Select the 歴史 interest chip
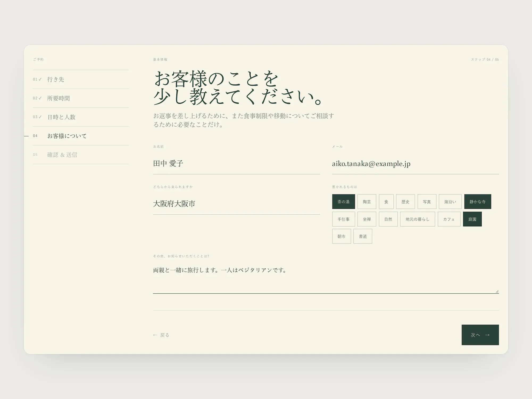The image size is (532, 399). click(x=405, y=202)
